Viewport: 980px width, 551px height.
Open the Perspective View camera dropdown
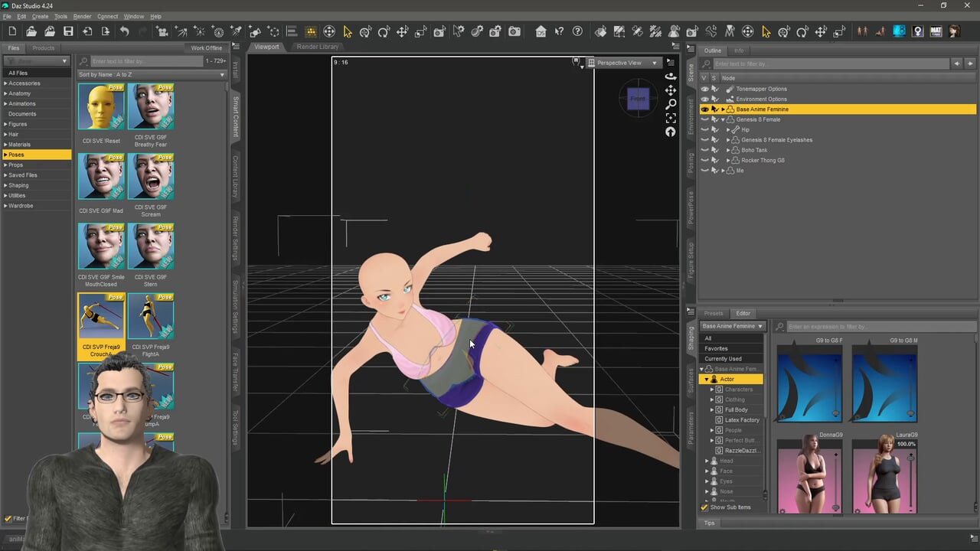click(623, 63)
